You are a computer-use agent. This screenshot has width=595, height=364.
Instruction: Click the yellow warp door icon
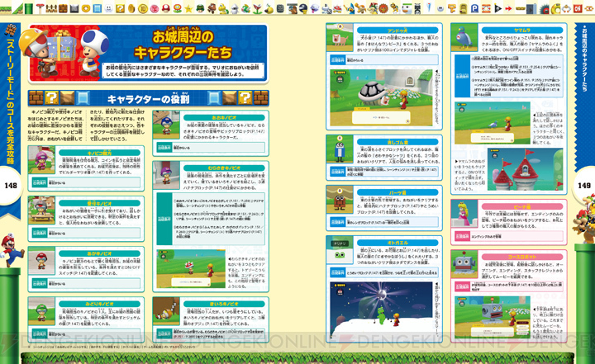coord(464,9)
